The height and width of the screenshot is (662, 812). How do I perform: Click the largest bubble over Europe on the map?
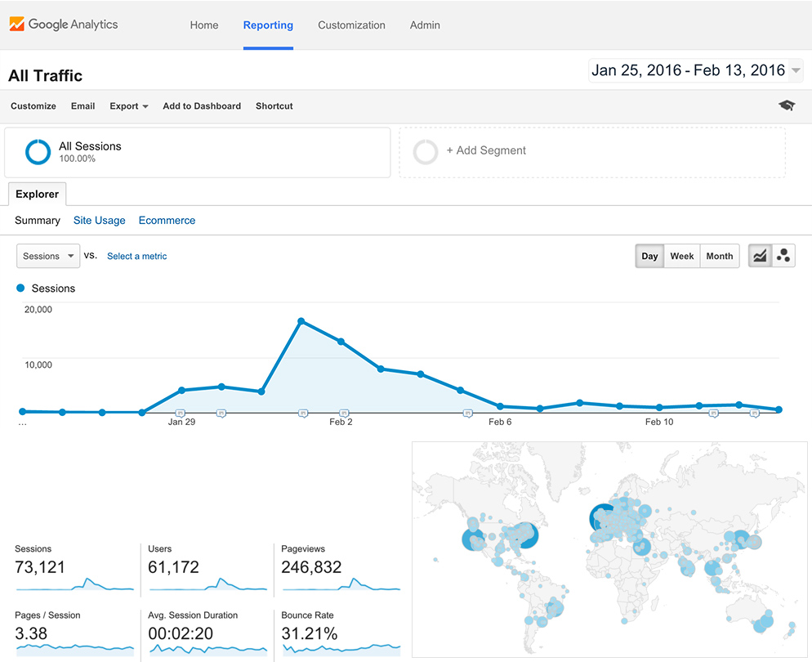coord(601,517)
